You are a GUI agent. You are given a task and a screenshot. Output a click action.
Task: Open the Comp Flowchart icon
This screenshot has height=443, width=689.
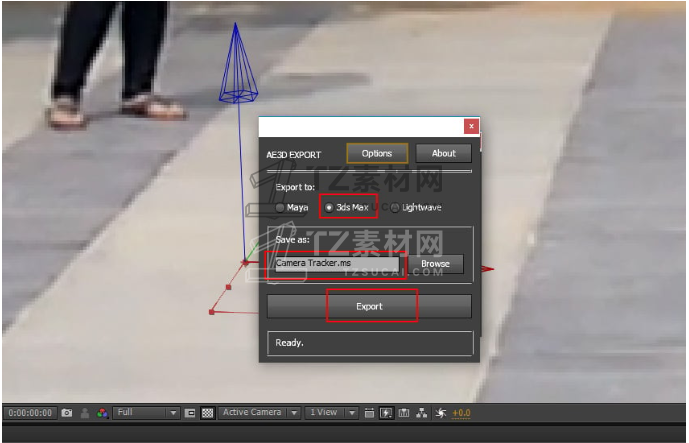pos(422,413)
